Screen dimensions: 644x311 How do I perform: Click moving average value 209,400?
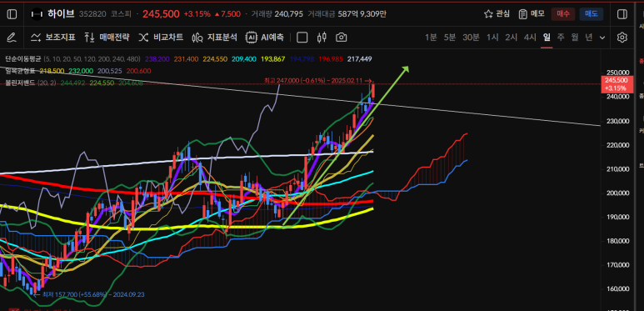(244, 59)
